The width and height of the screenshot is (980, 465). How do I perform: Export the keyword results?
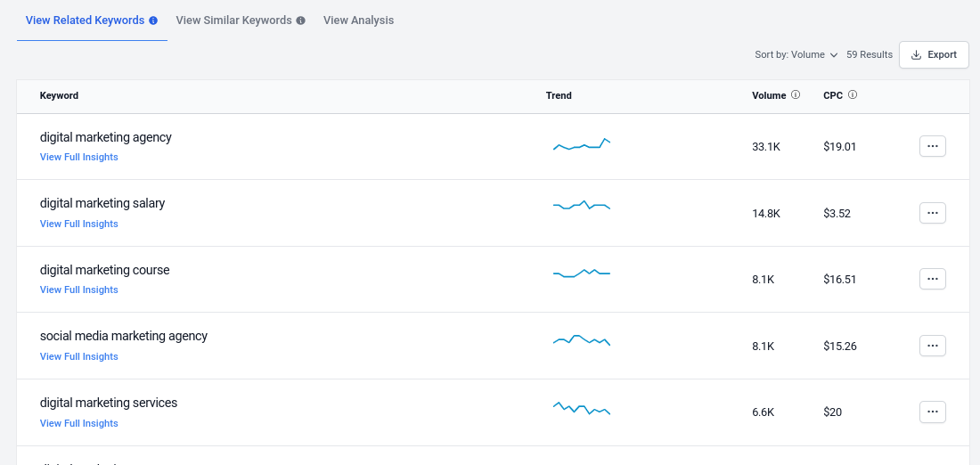click(934, 55)
